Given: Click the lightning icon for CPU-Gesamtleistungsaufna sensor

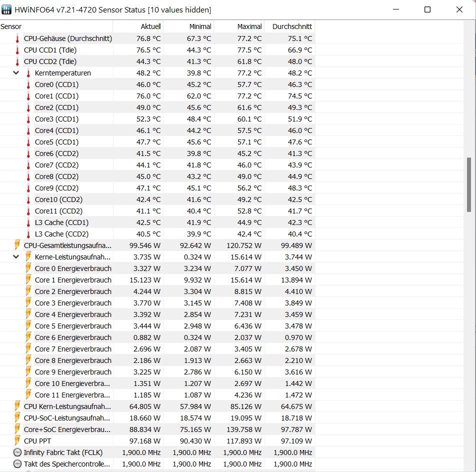Looking at the screenshot, I should (x=16, y=245).
